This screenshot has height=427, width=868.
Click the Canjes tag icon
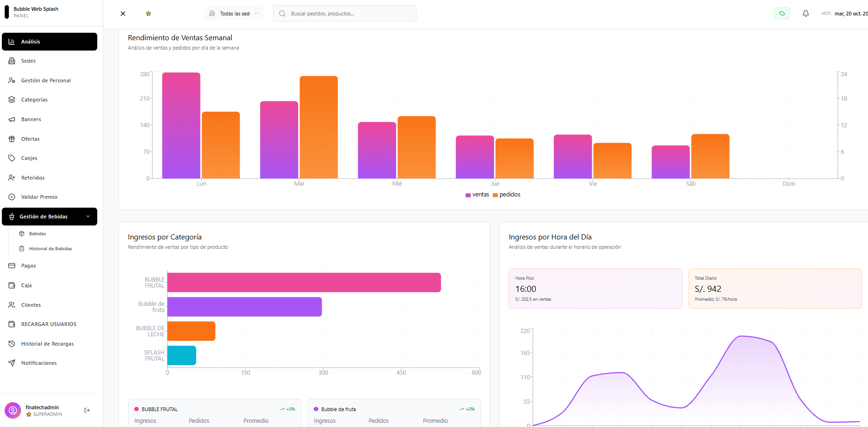click(12, 158)
